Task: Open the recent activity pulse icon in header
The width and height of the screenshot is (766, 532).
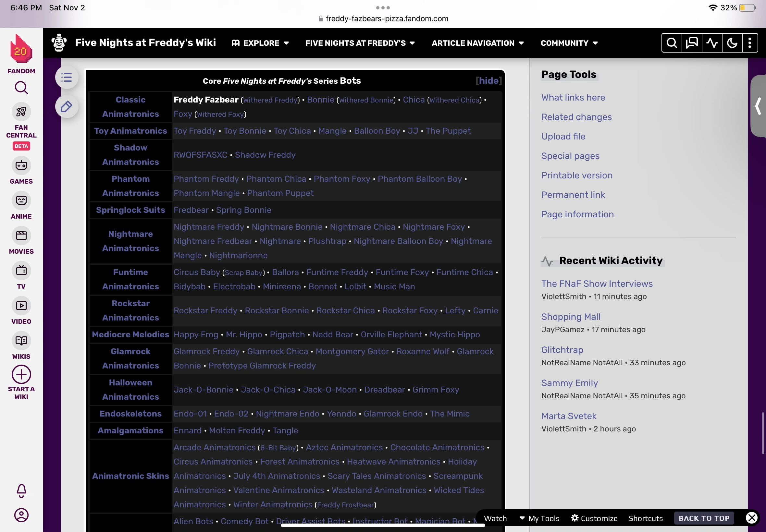Action: coord(712,43)
